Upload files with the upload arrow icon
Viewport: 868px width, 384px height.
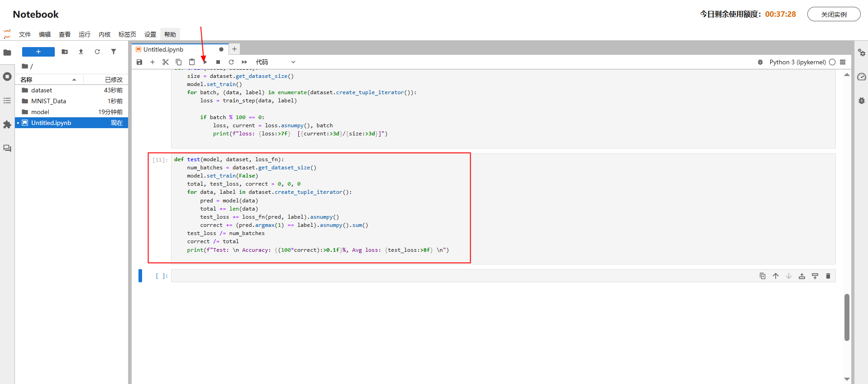click(x=81, y=52)
